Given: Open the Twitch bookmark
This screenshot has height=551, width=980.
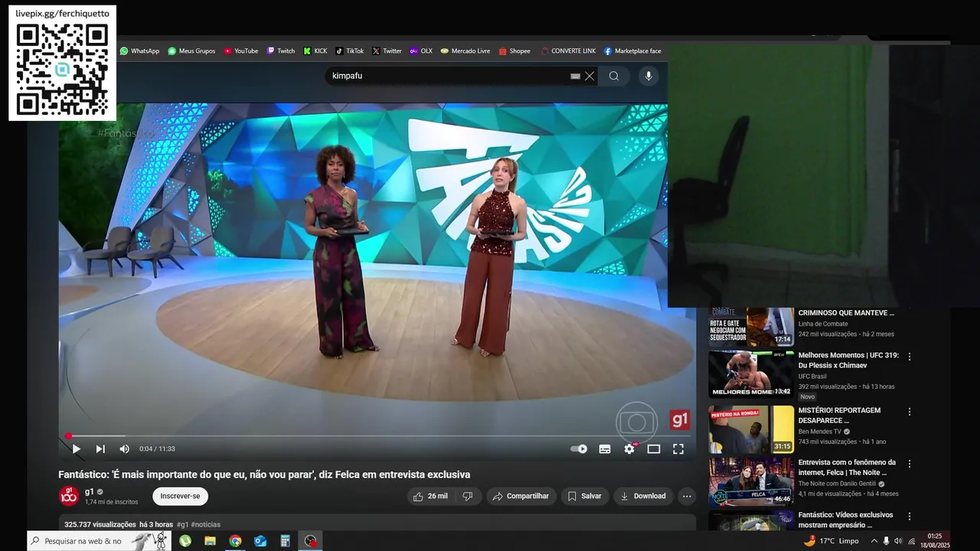Looking at the screenshot, I should point(281,51).
